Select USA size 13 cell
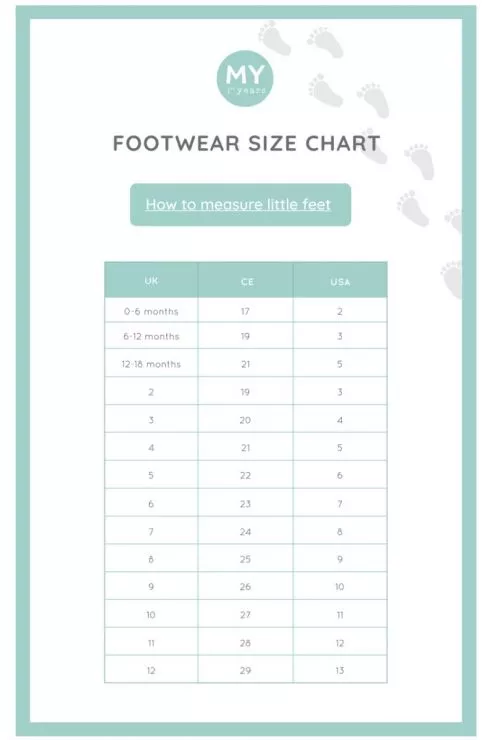493x740 pixels. (340, 670)
